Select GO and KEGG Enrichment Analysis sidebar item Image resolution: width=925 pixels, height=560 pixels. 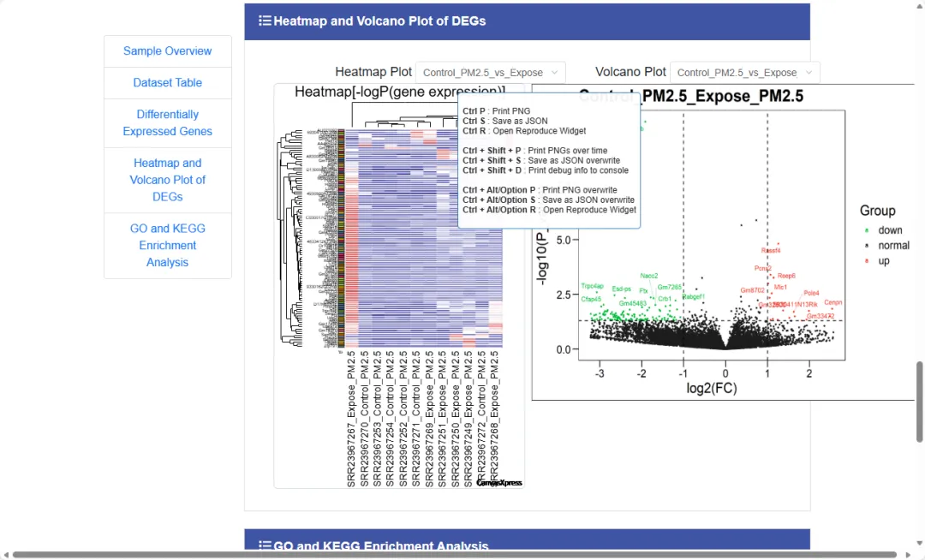coord(168,245)
